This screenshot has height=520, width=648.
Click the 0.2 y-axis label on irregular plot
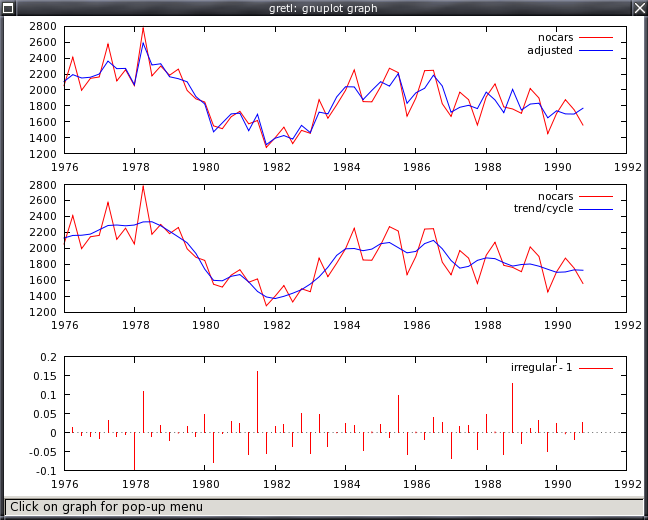[49, 357]
